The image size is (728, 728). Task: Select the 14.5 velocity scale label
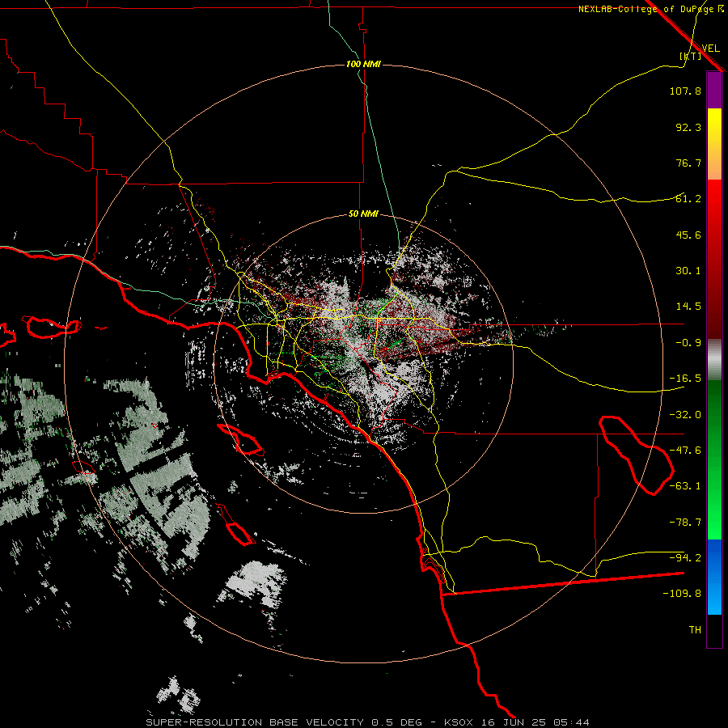[x=688, y=307]
